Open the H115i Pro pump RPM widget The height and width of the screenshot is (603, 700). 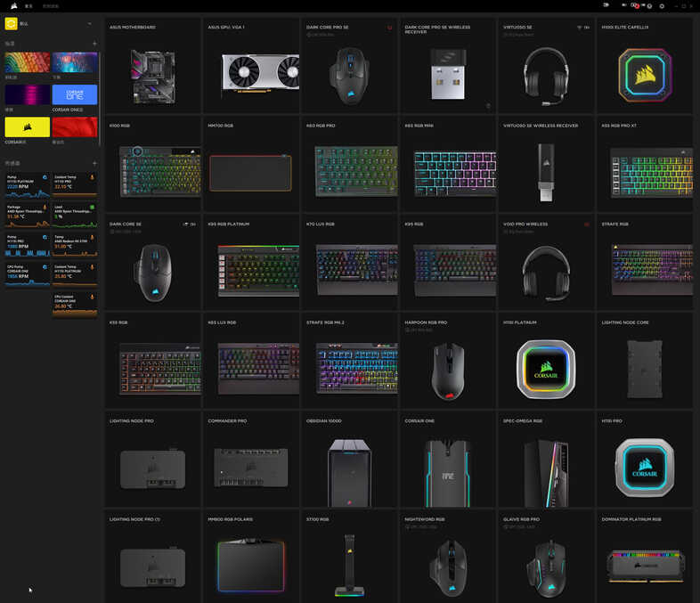click(x=28, y=245)
